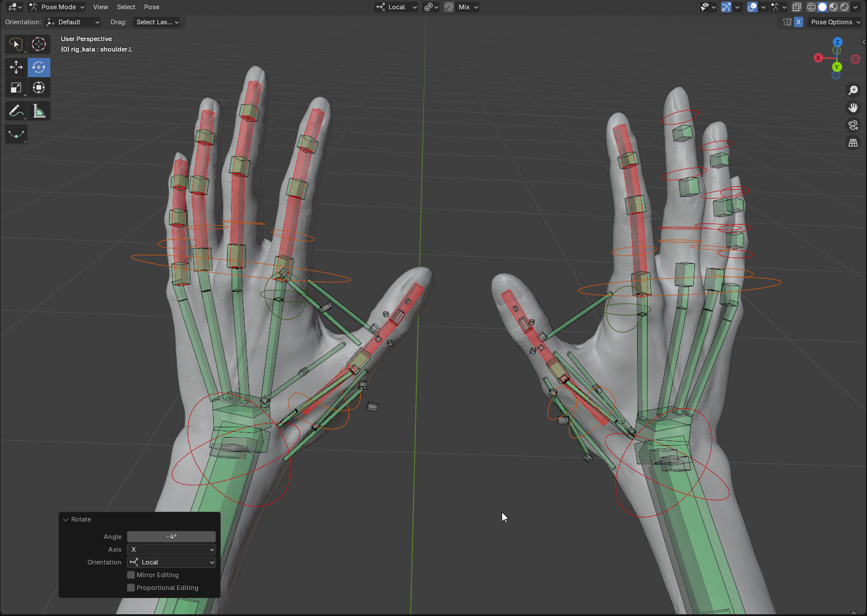Activate the Scale tool
867x616 pixels.
16,88
